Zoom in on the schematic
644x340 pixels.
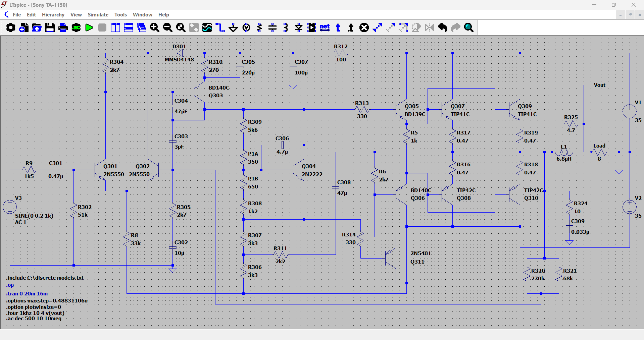pyautogui.click(x=155, y=27)
